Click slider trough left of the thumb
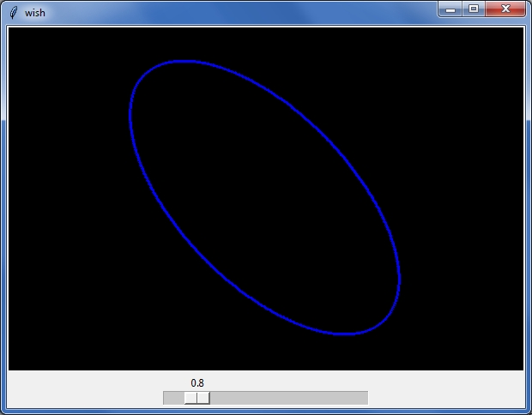 (174, 398)
